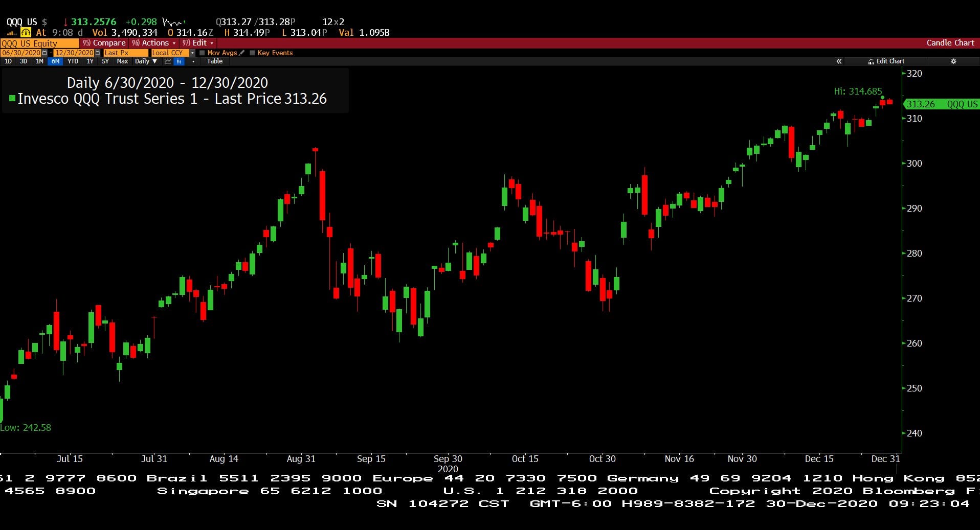Click the green high-point marker dot
The width and height of the screenshot is (980, 530).
tap(883, 98)
